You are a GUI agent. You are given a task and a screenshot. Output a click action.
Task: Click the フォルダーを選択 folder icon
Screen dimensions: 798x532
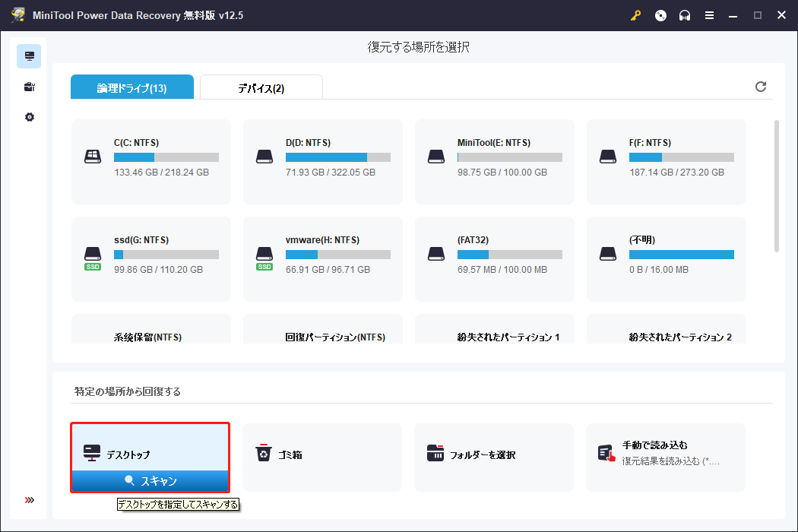pyautogui.click(x=435, y=453)
